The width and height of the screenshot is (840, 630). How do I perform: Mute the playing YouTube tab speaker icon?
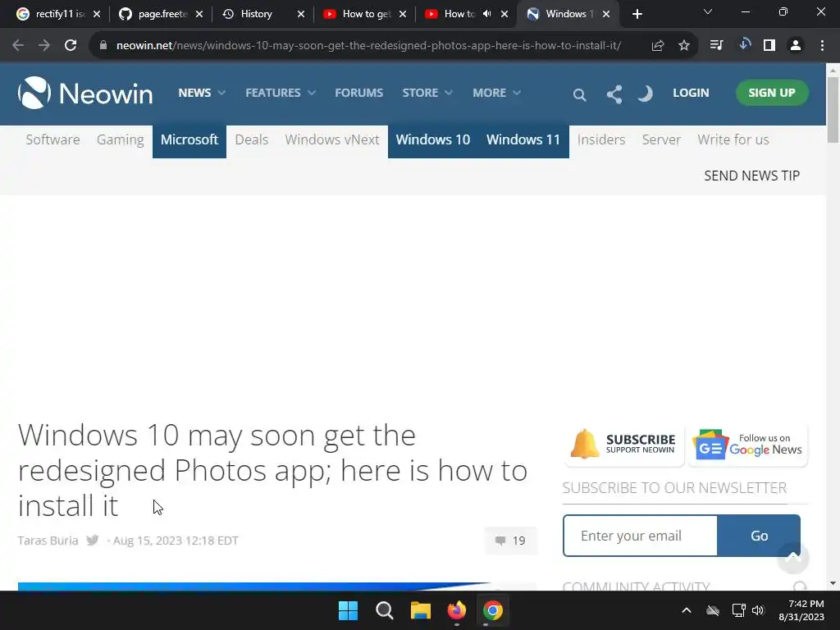pos(486,14)
